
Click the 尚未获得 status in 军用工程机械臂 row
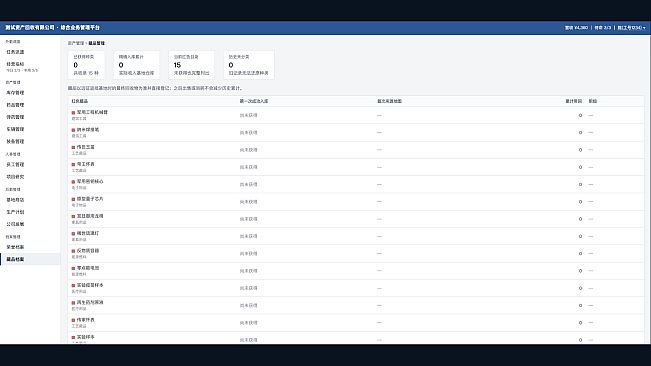pos(248,115)
